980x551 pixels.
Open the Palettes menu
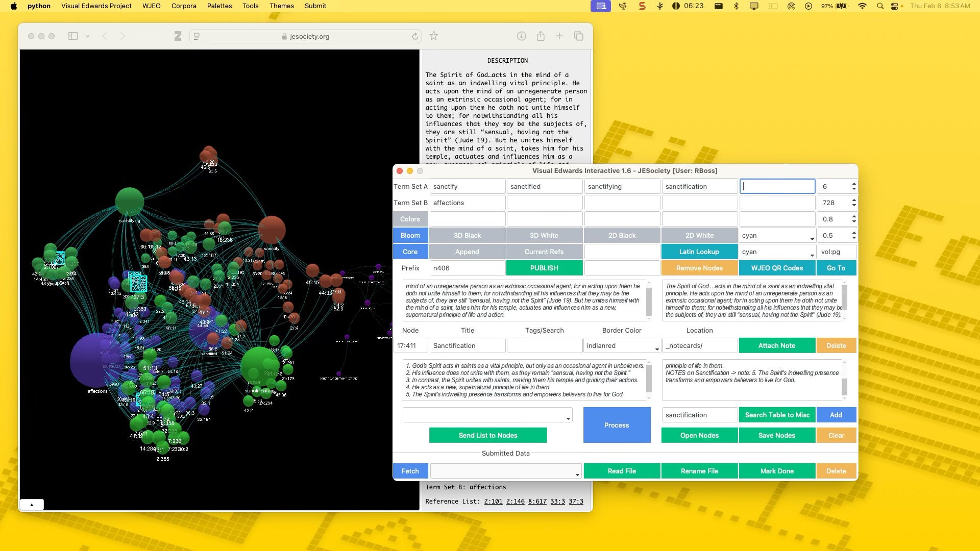[x=219, y=6]
